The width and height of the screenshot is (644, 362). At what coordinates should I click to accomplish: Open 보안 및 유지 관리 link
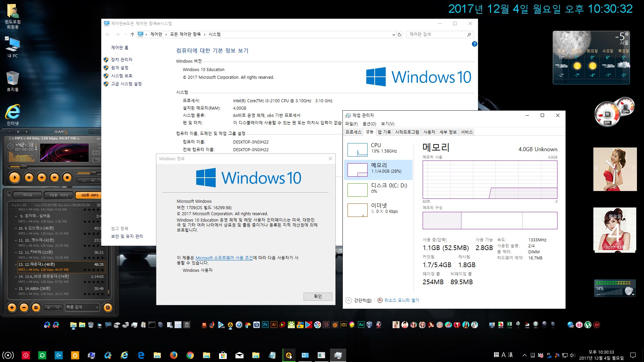(127, 236)
